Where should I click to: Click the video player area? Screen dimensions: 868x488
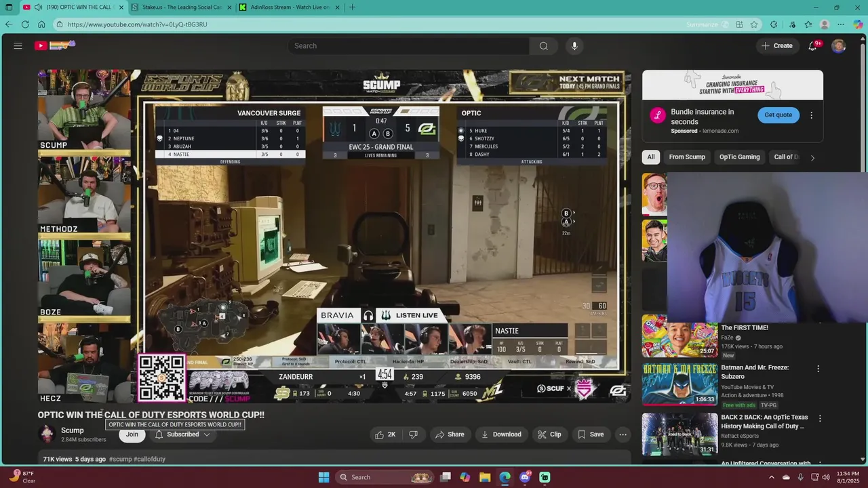pyautogui.click(x=334, y=236)
